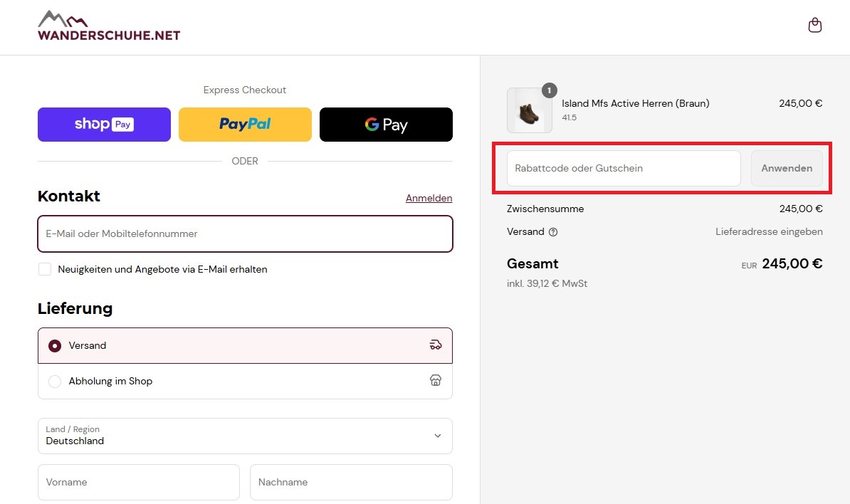The height and width of the screenshot is (504, 850).
Task: Select Abholung im Shop radio option
Action: 55,382
